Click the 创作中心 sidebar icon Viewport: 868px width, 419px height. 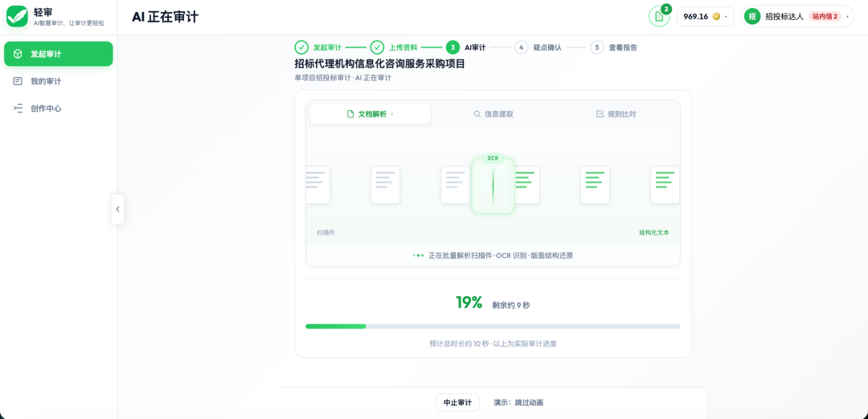tap(18, 109)
